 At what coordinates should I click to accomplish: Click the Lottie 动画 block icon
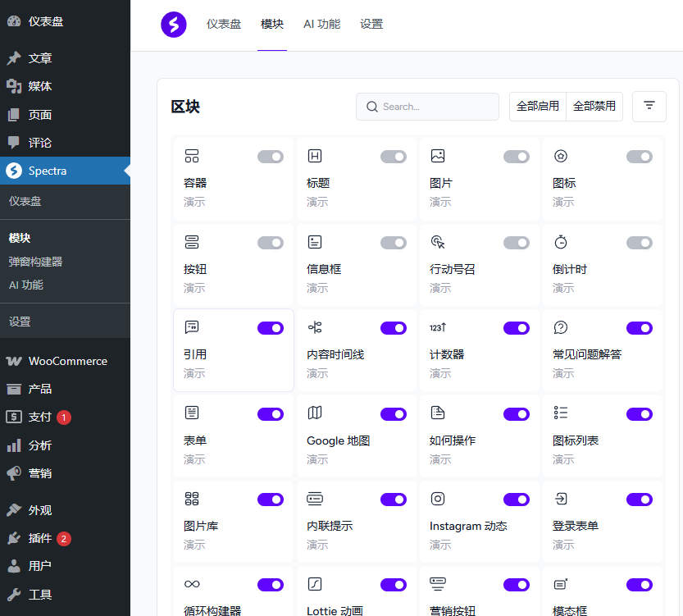(x=315, y=584)
